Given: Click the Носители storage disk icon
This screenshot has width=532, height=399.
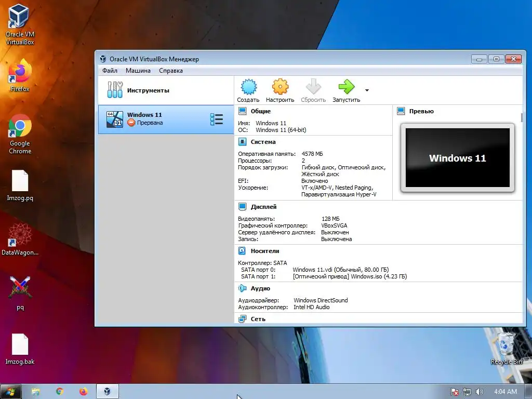Looking at the screenshot, I should 242,251.
